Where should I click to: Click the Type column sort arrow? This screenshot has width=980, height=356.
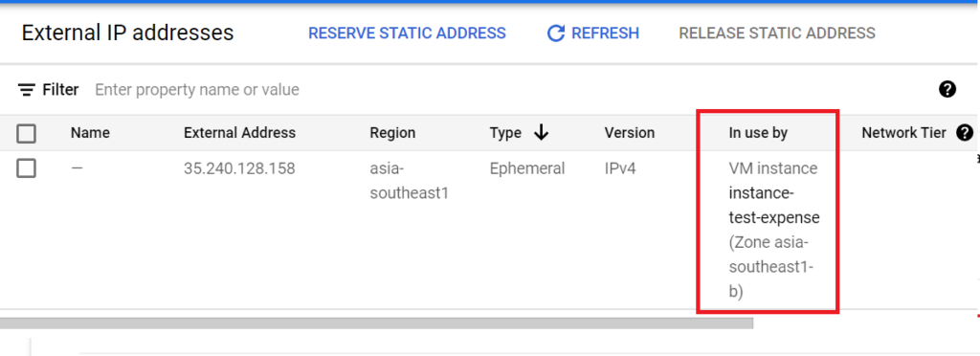542,132
